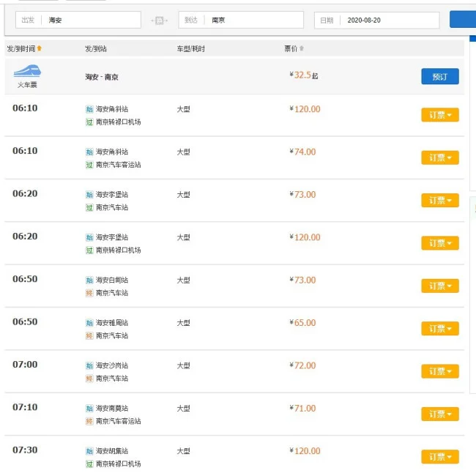This screenshot has width=476, height=476.
Task: Click 过 badge in the 06:10 ¥120.00 row
Action: (x=89, y=122)
